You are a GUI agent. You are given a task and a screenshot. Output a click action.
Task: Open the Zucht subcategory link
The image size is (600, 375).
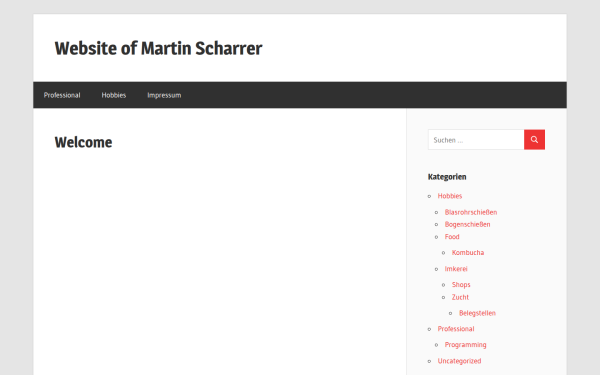tap(460, 297)
